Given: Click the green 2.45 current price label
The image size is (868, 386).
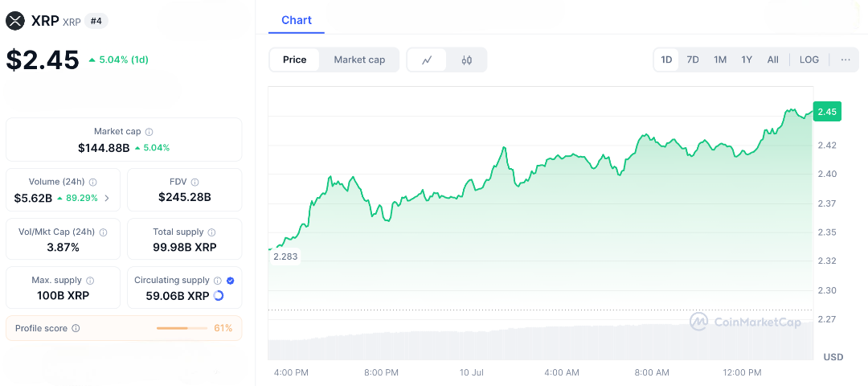Looking at the screenshot, I should coord(827,111).
